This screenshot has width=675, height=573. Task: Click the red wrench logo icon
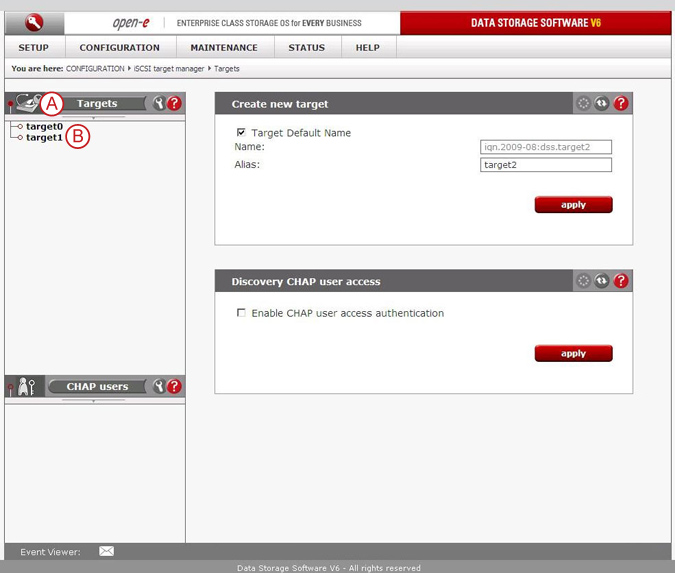tap(34, 22)
